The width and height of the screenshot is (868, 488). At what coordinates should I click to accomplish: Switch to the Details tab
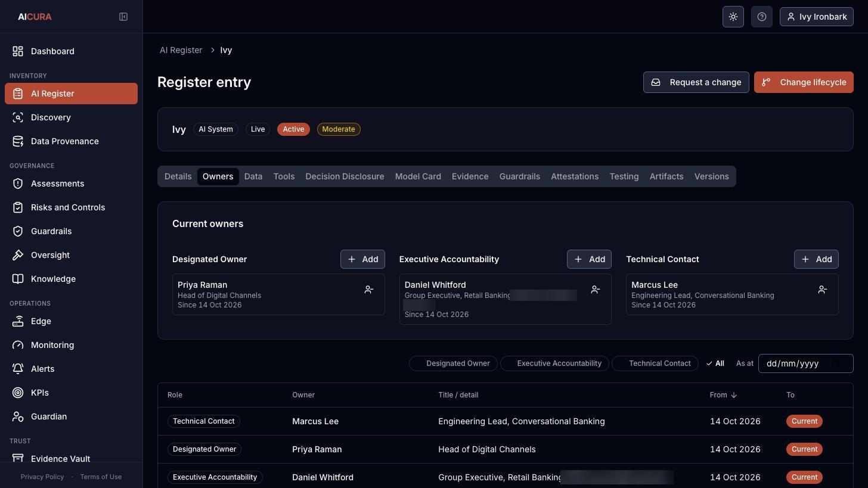[x=178, y=176]
